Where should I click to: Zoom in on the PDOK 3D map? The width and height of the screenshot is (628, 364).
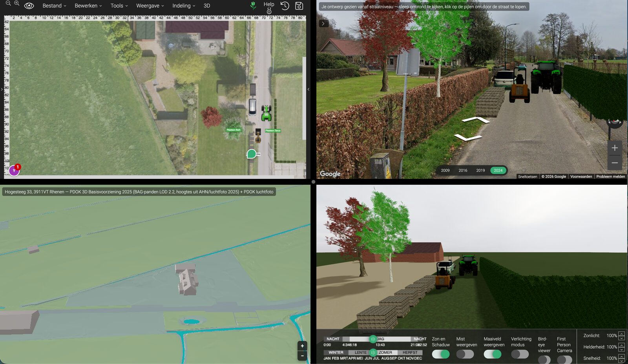[x=302, y=346]
